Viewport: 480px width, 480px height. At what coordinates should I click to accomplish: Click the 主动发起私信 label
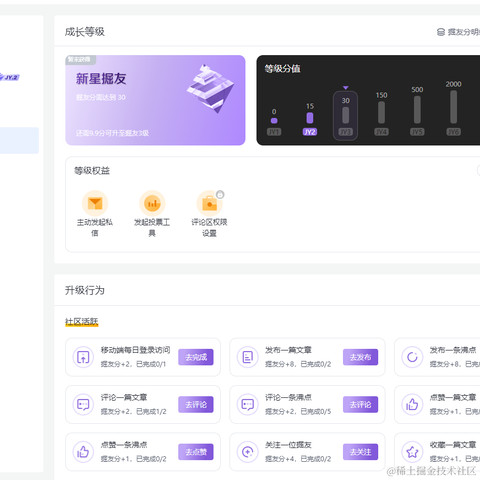coord(95,228)
